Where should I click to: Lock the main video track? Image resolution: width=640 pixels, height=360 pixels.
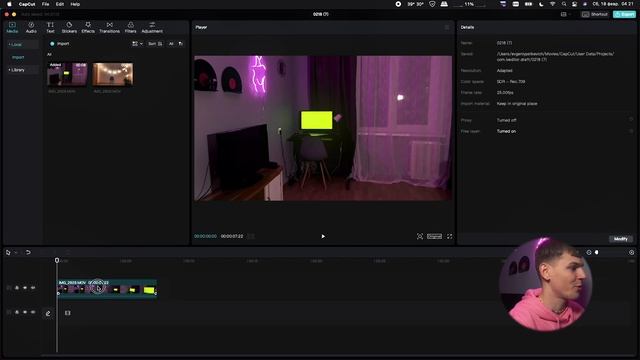click(x=17, y=288)
